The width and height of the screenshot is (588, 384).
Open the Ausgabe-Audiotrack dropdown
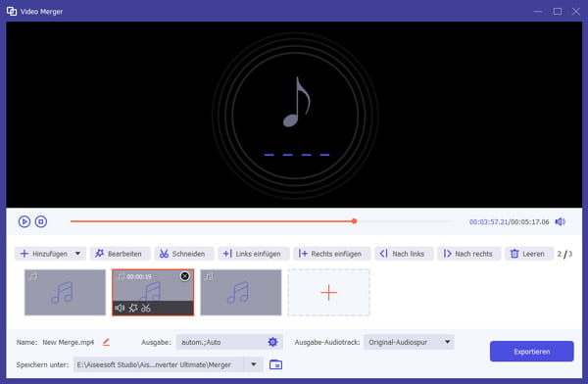[x=409, y=342]
